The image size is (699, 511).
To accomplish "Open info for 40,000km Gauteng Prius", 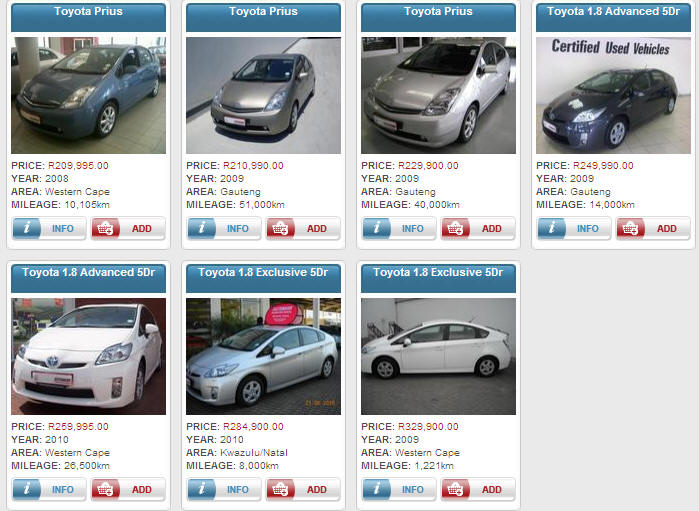I will coord(399,228).
